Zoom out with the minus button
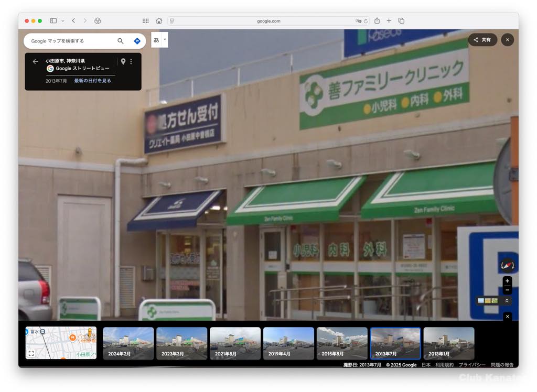Image resolution: width=537 pixels, height=392 pixels. pos(507,290)
